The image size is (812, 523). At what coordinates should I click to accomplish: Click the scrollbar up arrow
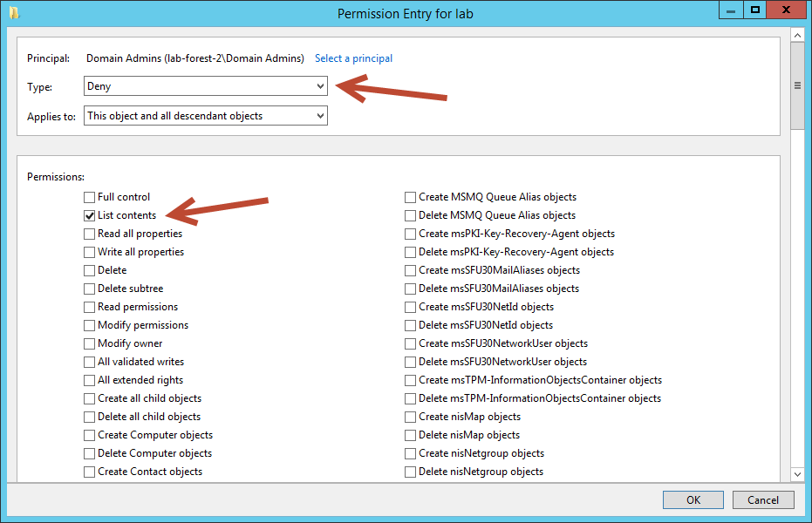pyautogui.click(x=797, y=35)
